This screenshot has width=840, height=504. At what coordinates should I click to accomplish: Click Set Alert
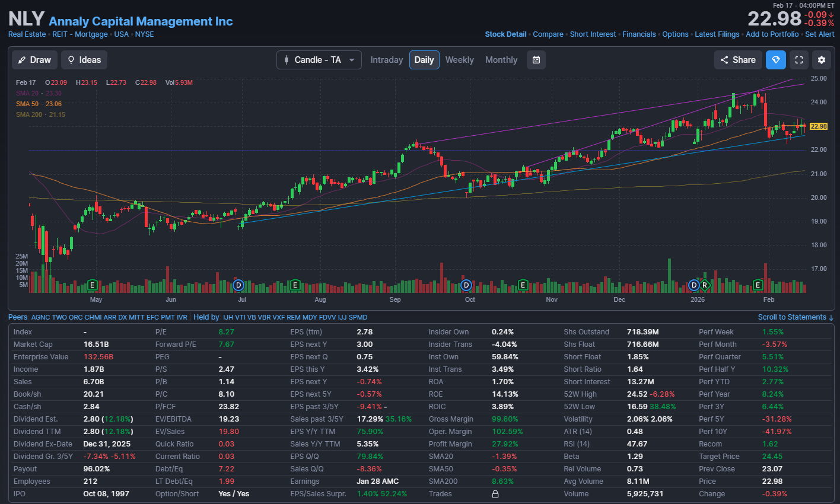coord(820,34)
